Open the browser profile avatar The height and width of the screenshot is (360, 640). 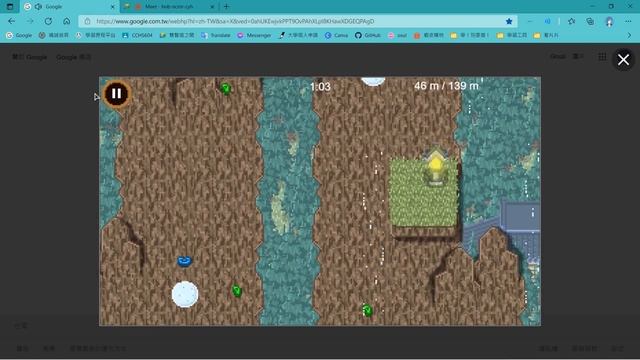point(609,21)
